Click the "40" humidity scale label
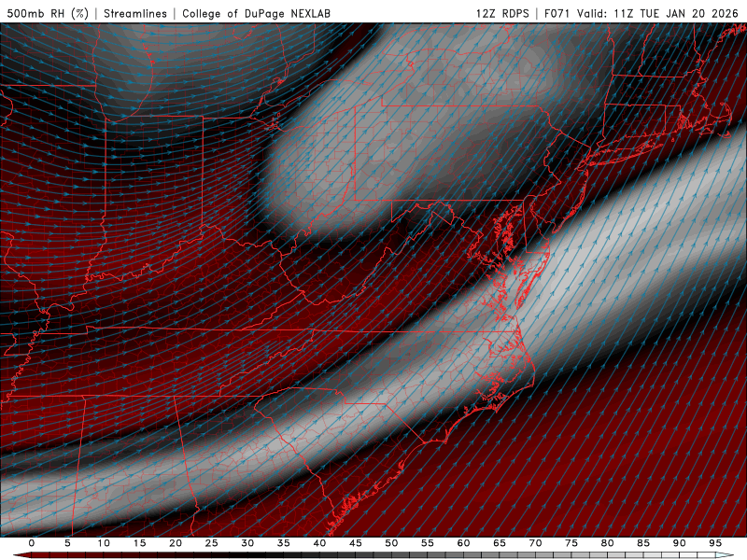The height and width of the screenshot is (560, 747). tap(319, 543)
